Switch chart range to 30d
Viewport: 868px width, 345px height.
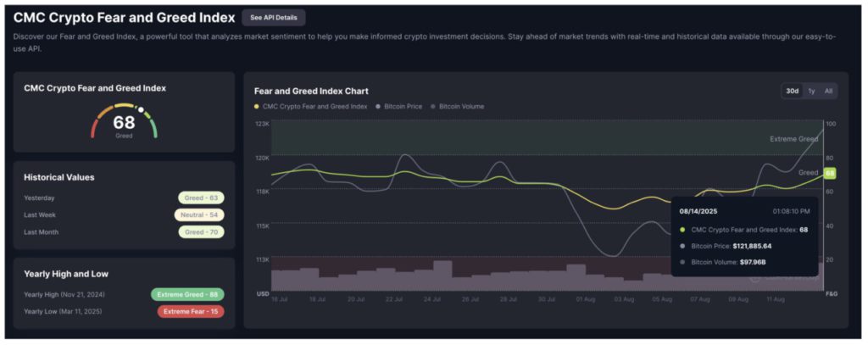(792, 91)
